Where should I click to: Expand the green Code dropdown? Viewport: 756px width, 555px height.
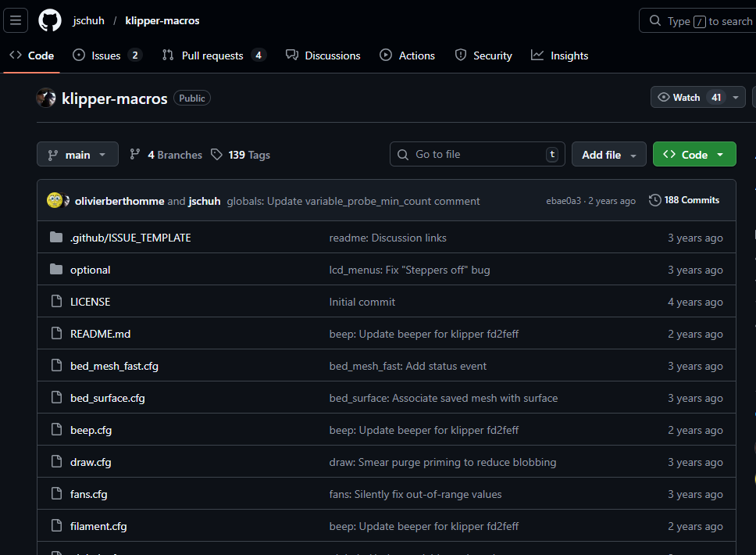(x=694, y=155)
